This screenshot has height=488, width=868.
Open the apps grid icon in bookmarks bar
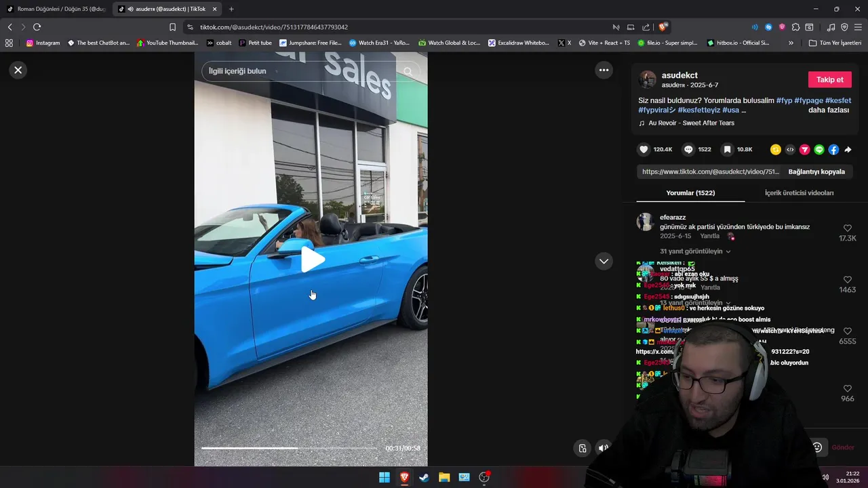[9, 43]
